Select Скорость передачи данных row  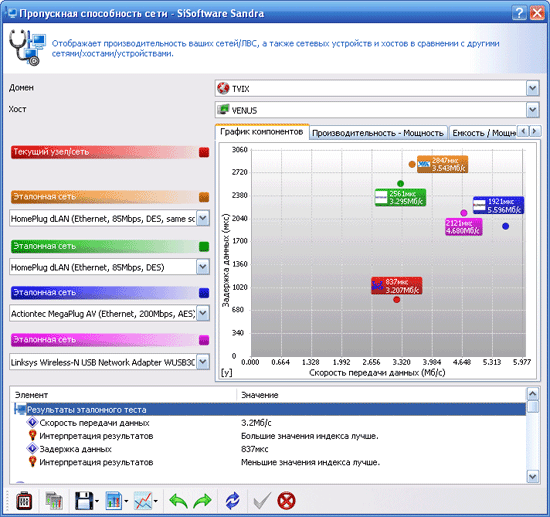[x=269, y=423]
